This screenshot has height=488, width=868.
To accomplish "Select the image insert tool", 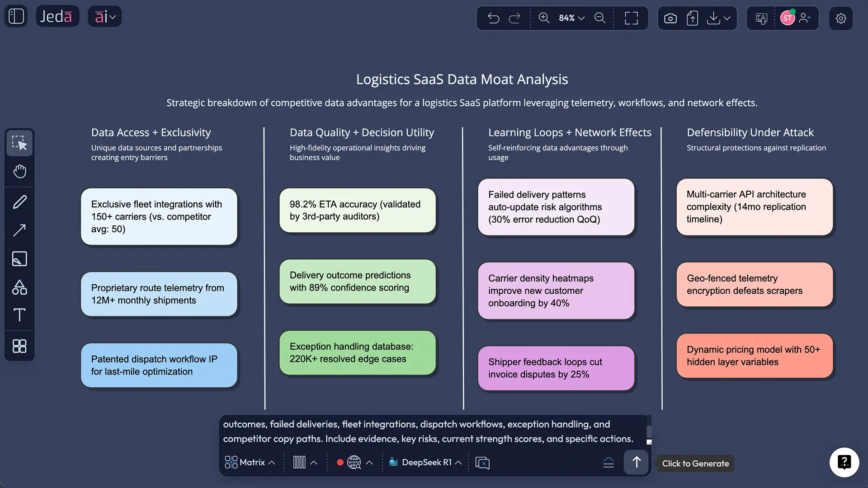I will coord(19,258).
